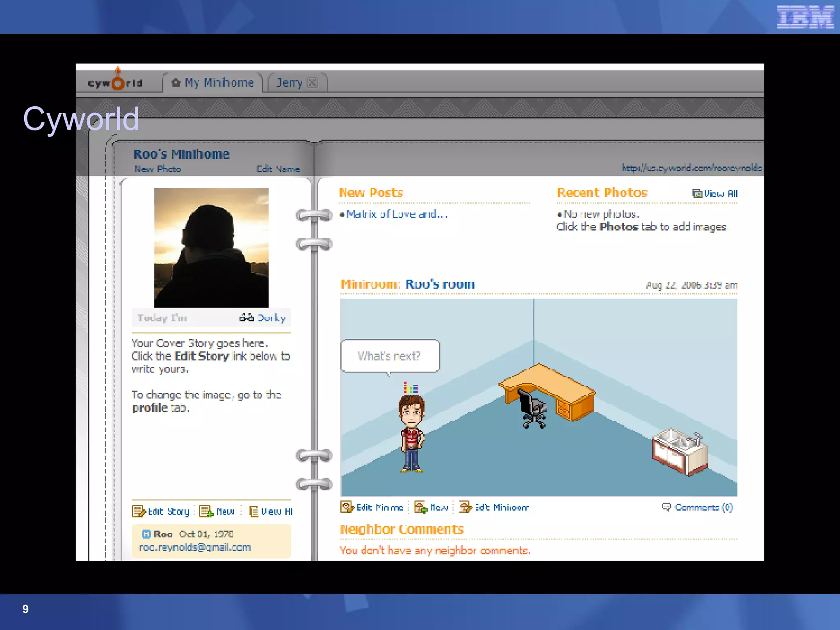Open the us.cyworld.com minihome URL
Image resolution: width=840 pixels, height=630 pixels.
(x=692, y=168)
